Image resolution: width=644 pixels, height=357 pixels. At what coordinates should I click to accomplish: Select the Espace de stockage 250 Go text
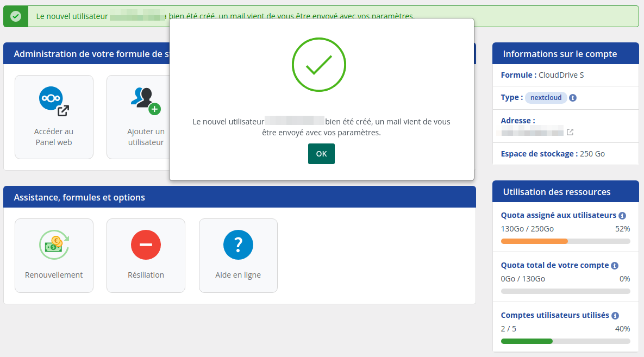point(553,154)
